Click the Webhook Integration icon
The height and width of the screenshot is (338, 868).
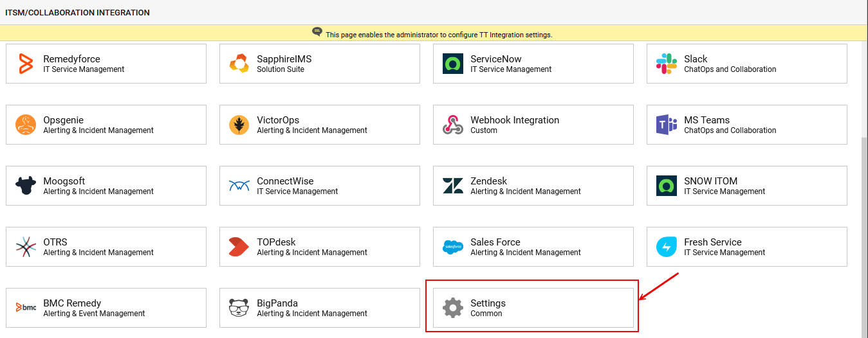pyautogui.click(x=453, y=125)
